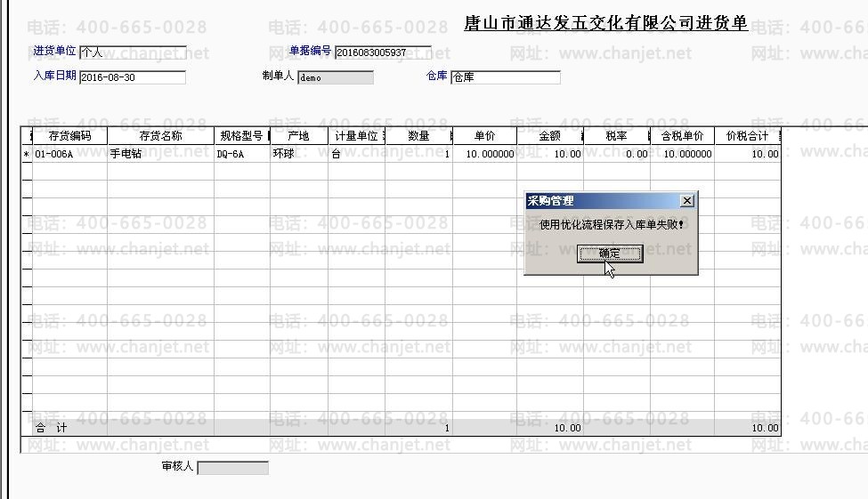Click the 计量单位 column header
This screenshot has height=499, width=868.
(356, 136)
